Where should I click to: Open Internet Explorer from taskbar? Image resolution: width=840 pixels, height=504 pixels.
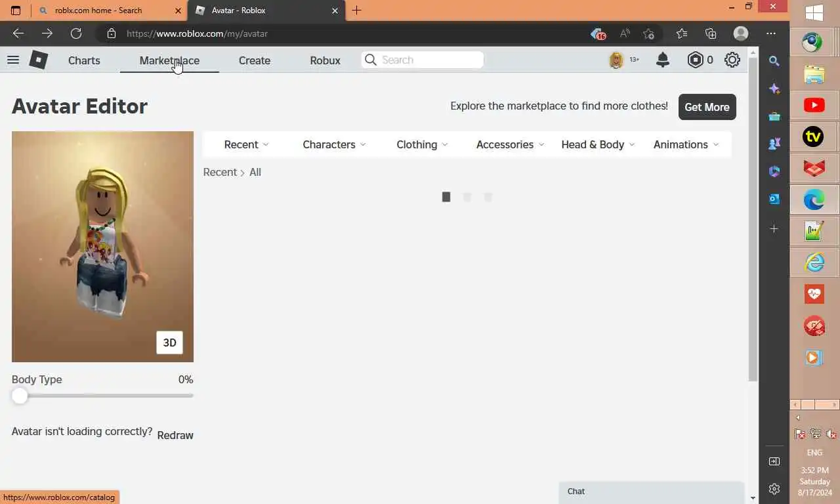814,262
